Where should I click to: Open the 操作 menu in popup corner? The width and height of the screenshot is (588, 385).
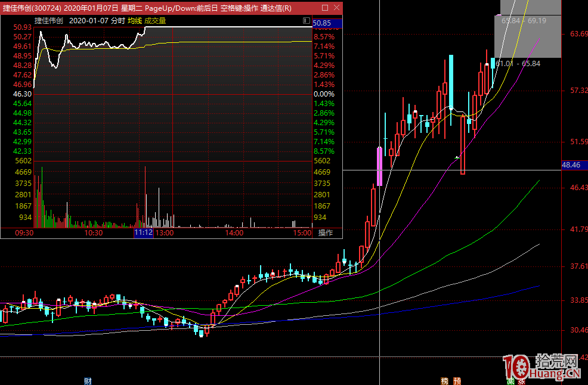point(326,233)
